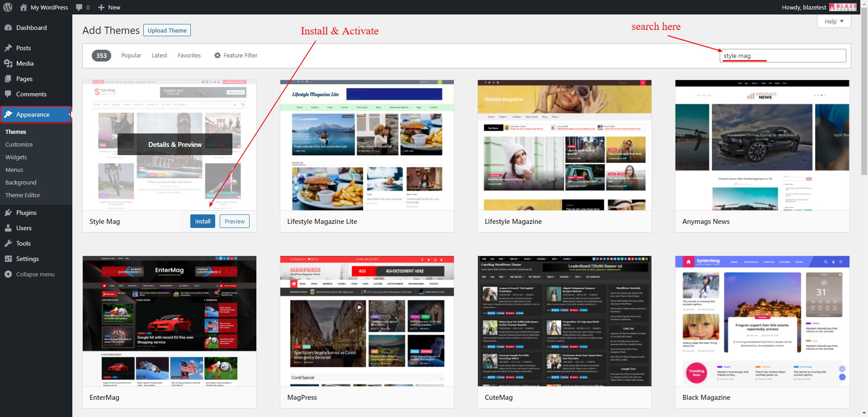This screenshot has height=417, width=868.
Task: Open Settings via its sliders icon
Action: click(8, 259)
